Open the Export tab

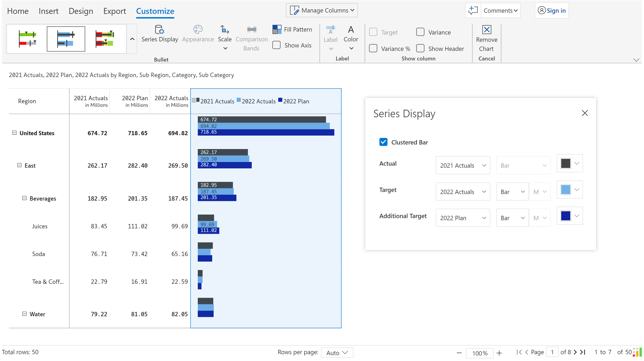(114, 11)
